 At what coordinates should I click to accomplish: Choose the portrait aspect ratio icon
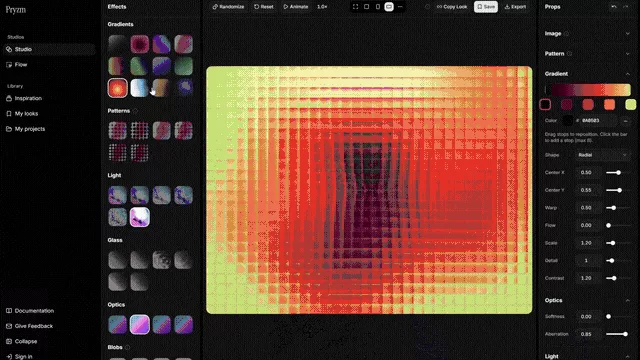tap(378, 7)
